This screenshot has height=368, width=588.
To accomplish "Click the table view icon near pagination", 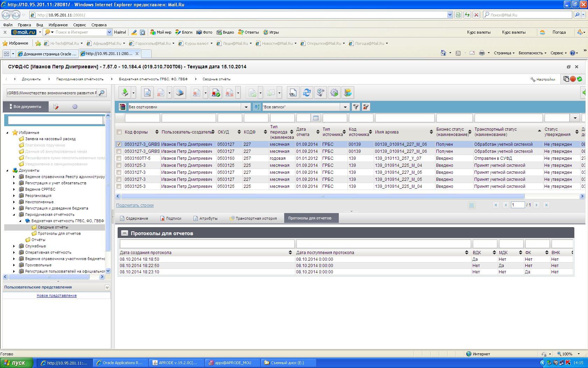I will point(471,205).
